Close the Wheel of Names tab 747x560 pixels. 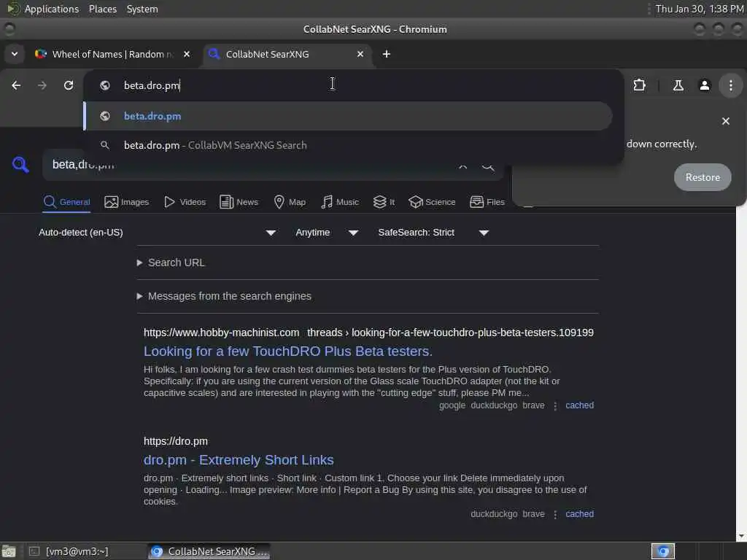pos(187,54)
